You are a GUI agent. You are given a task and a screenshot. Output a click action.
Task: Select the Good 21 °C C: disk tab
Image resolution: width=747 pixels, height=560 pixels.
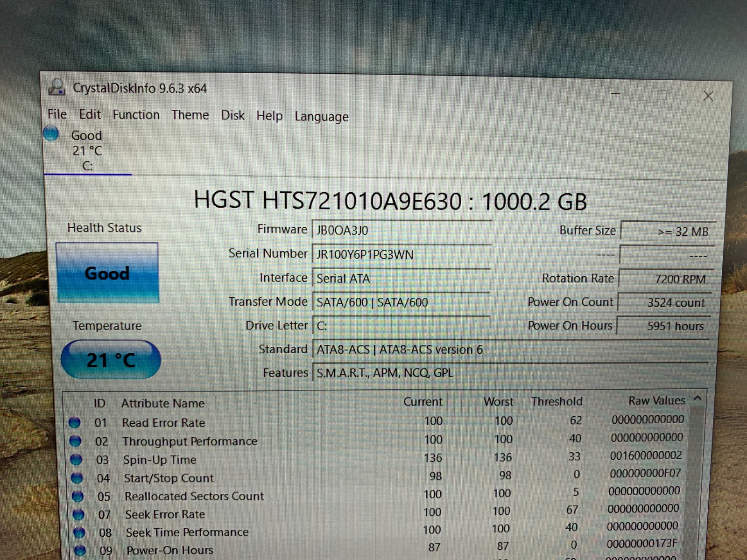tap(87, 150)
